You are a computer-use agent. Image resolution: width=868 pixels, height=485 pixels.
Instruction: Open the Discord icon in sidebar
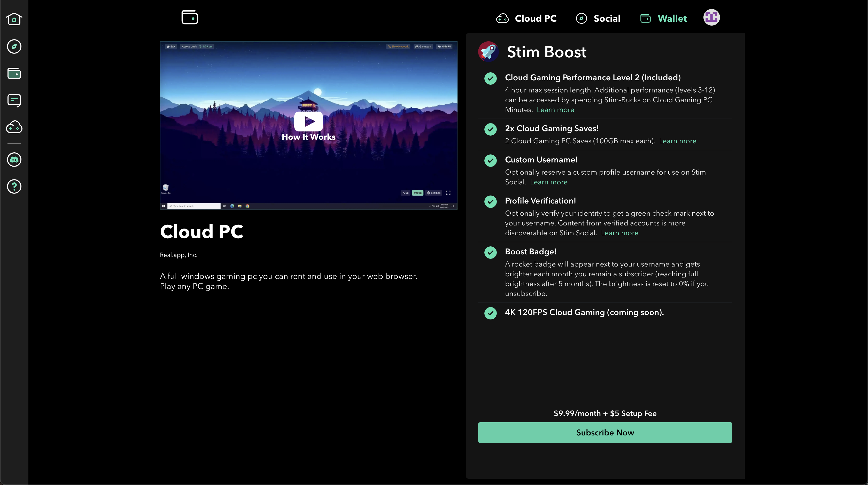tap(14, 160)
